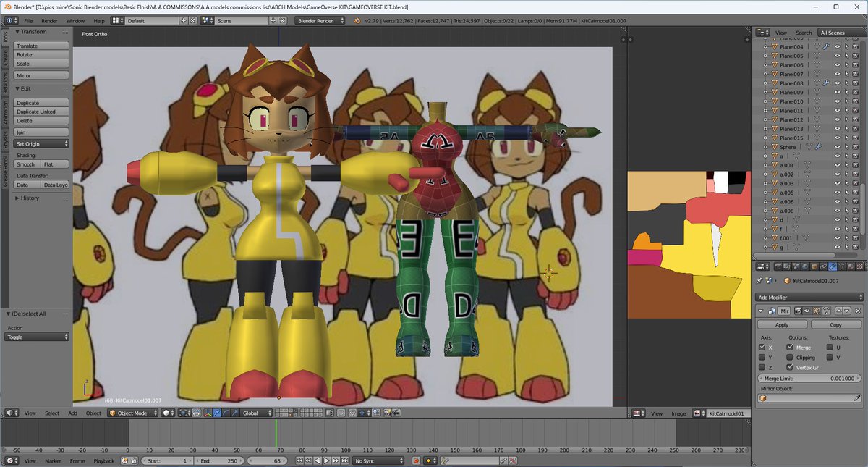Click the OpenGL render animation clapper icon
868x467 pixels.
pyautogui.click(x=396, y=413)
